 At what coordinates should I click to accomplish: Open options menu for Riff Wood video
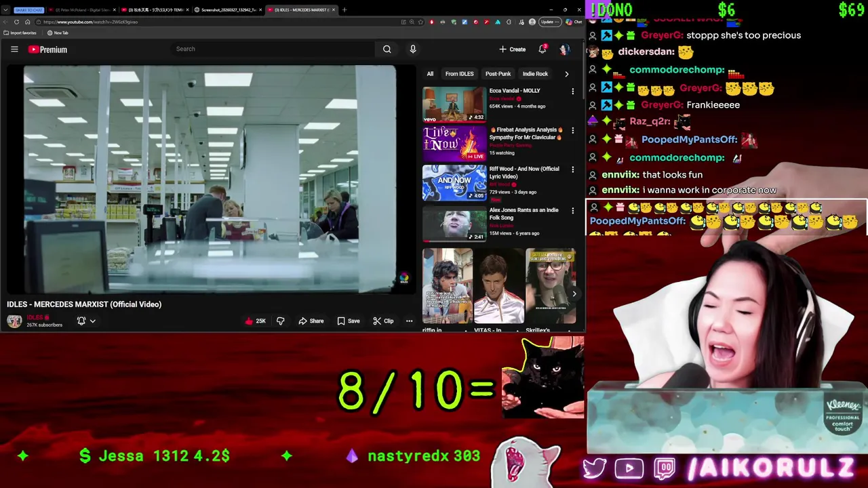click(572, 170)
